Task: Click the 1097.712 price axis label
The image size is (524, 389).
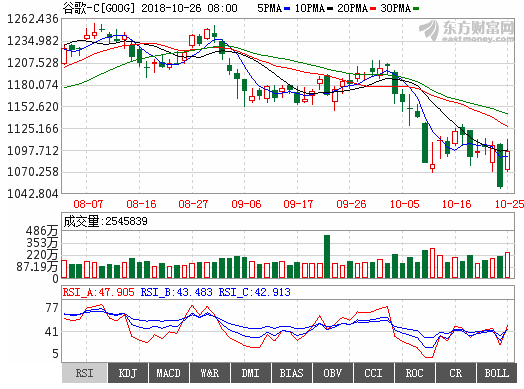Action: click(x=33, y=151)
